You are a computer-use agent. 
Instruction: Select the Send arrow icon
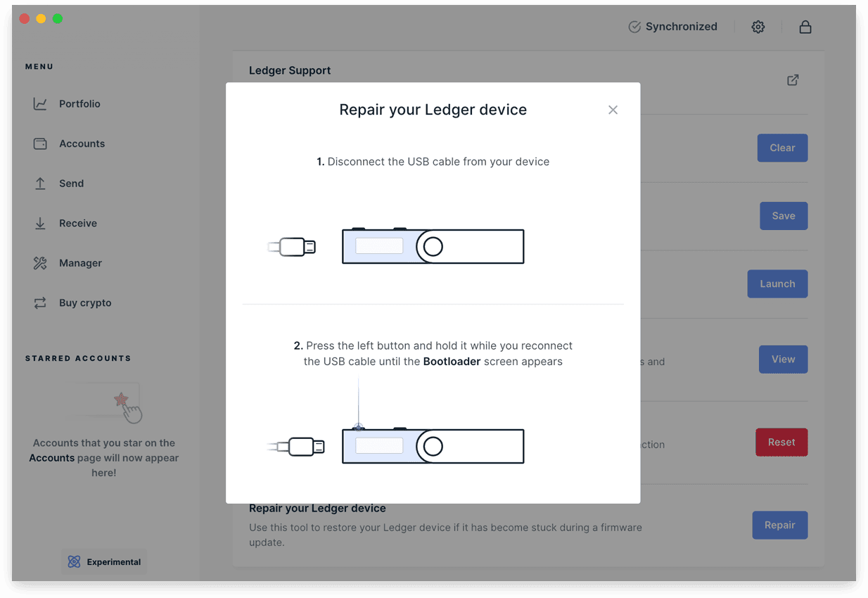coord(40,184)
